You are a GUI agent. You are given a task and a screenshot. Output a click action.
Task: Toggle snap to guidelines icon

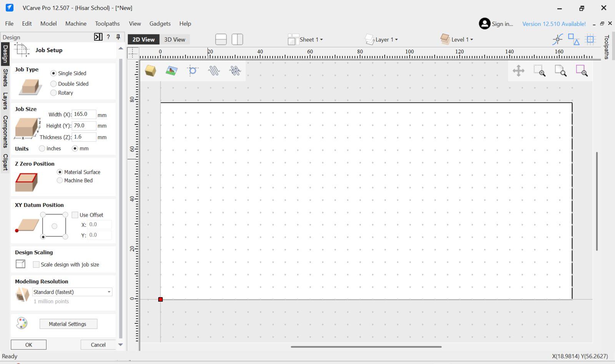[x=557, y=39]
